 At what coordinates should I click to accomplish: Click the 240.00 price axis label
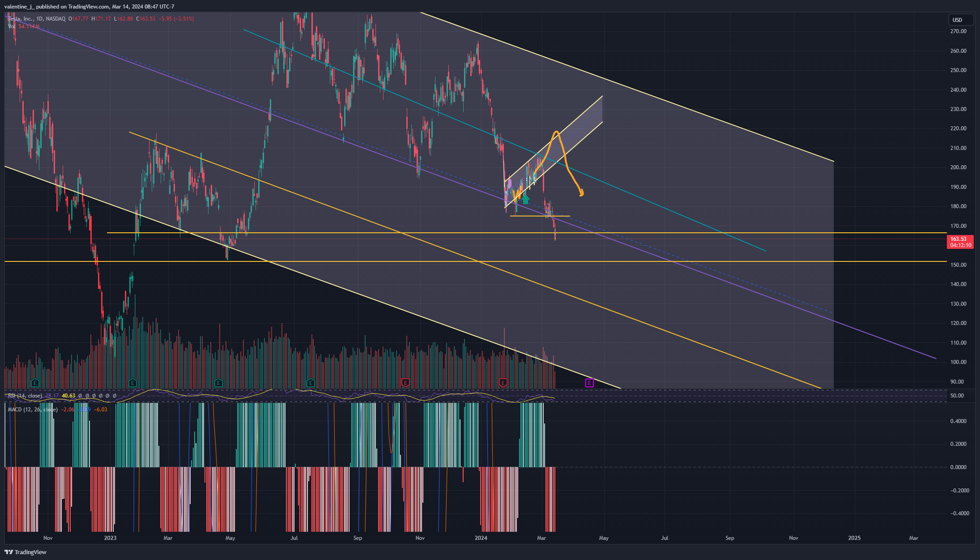click(x=958, y=90)
